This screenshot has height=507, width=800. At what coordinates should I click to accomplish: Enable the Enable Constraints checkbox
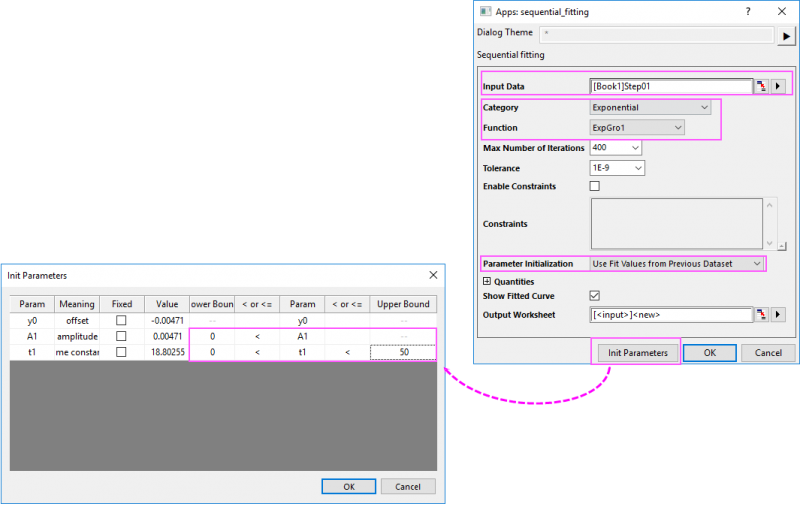[595, 186]
